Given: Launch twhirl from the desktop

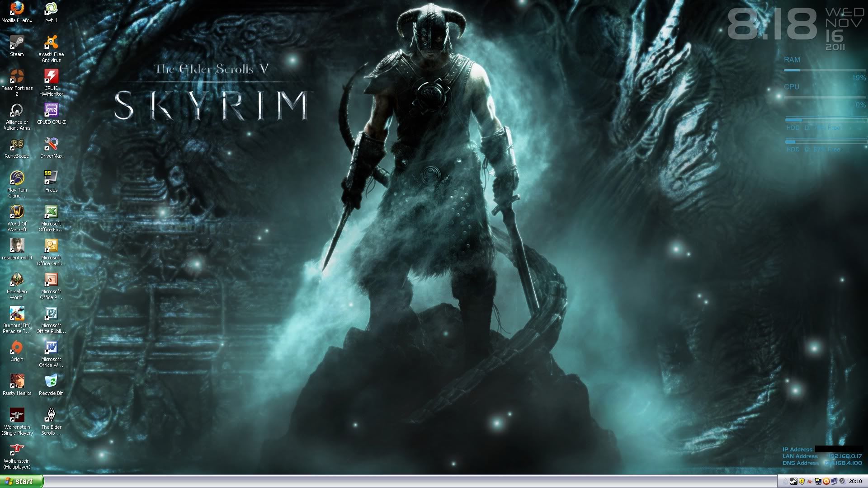Looking at the screenshot, I should (x=51, y=12).
